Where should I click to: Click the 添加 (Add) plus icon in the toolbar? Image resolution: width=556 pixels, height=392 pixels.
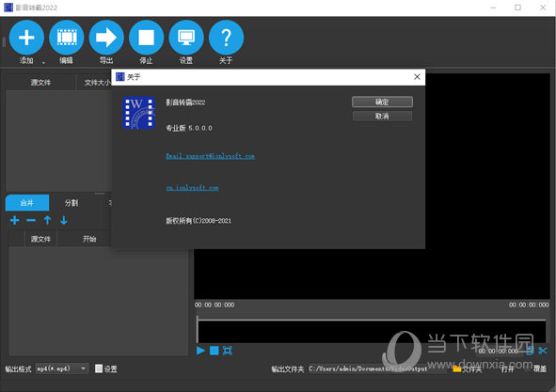26,38
